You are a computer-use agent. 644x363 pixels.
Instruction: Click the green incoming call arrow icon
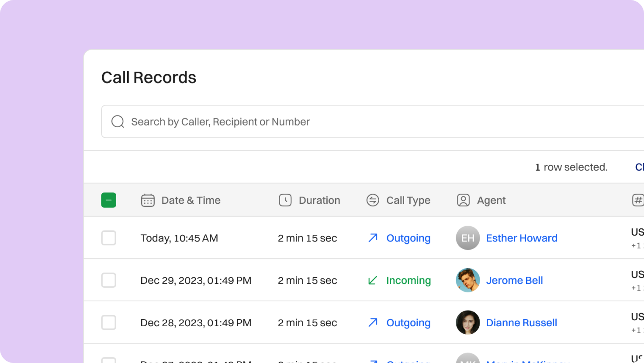click(x=372, y=280)
